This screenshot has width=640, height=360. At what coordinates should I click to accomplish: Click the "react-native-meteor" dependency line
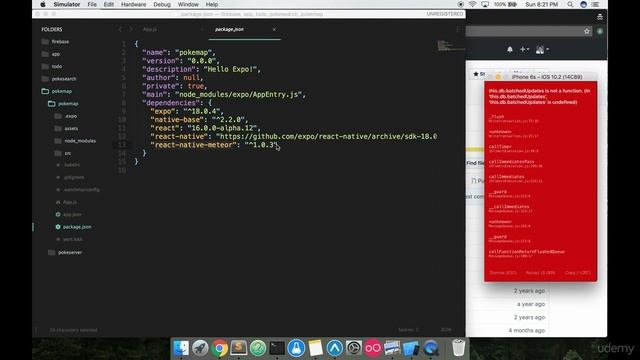tap(214, 145)
